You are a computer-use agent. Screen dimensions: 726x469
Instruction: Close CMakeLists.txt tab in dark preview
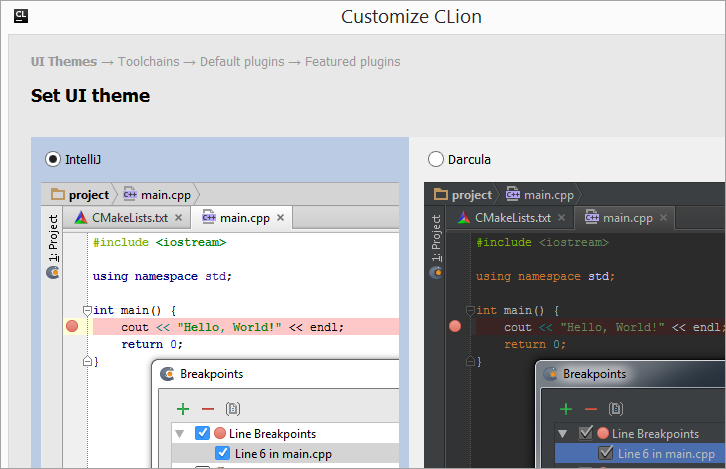pyautogui.click(x=561, y=218)
